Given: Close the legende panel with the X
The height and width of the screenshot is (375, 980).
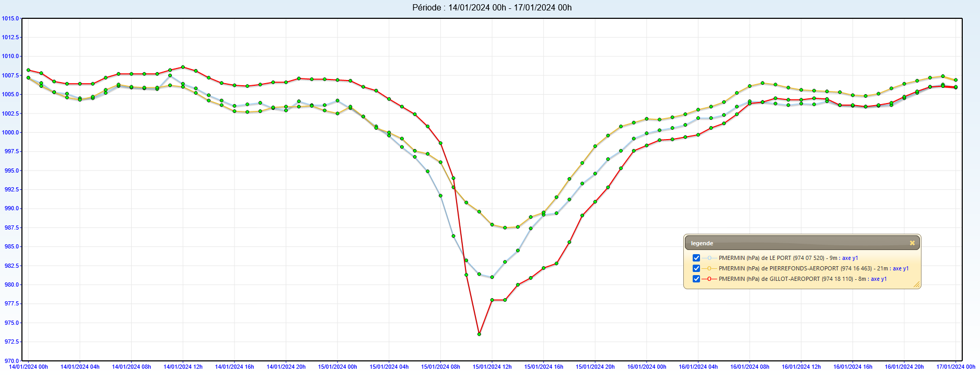Looking at the screenshot, I should point(912,243).
